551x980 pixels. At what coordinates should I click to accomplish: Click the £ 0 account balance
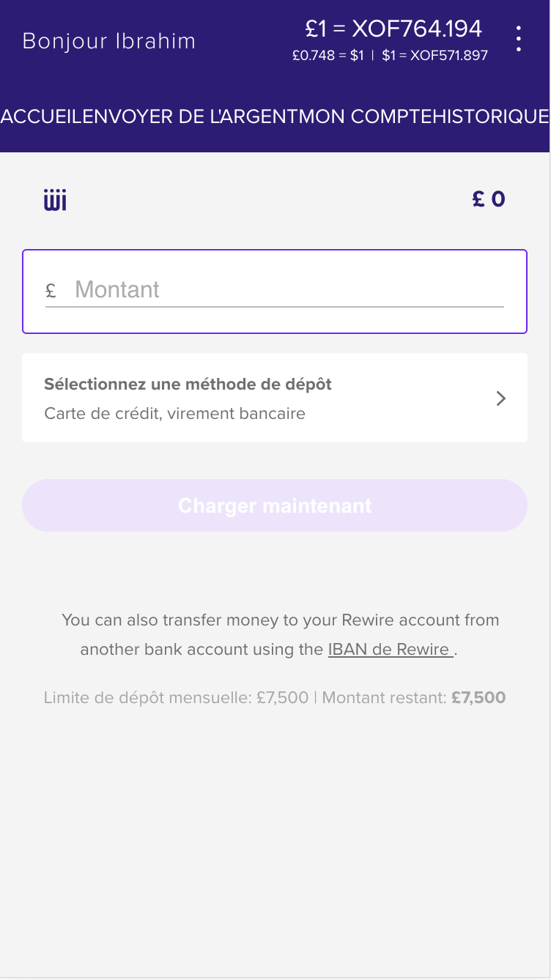click(x=489, y=199)
